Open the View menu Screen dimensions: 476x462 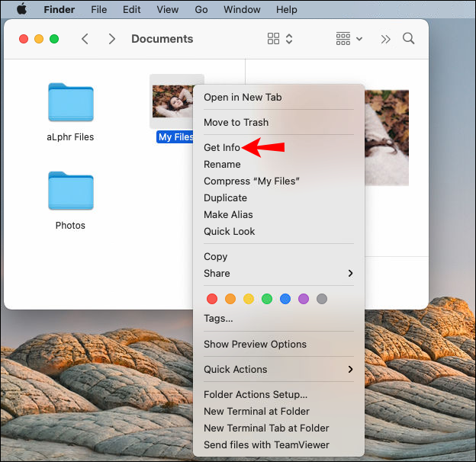point(168,9)
